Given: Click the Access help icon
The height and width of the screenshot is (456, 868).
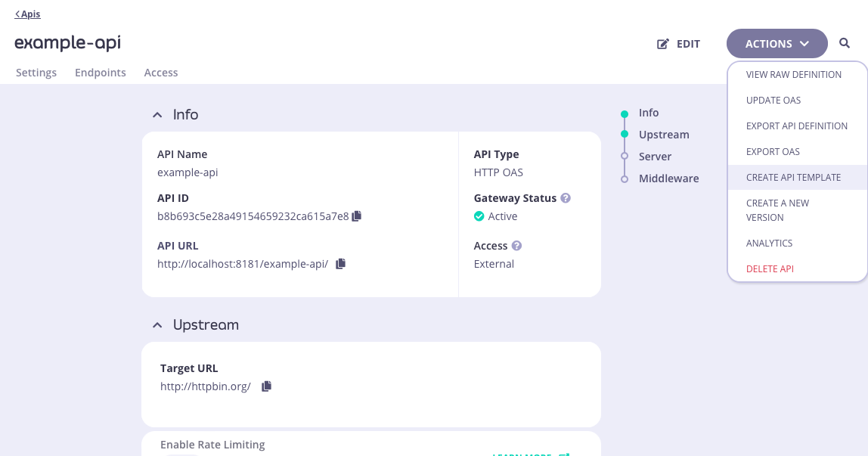Looking at the screenshot, I should [516, 245].
